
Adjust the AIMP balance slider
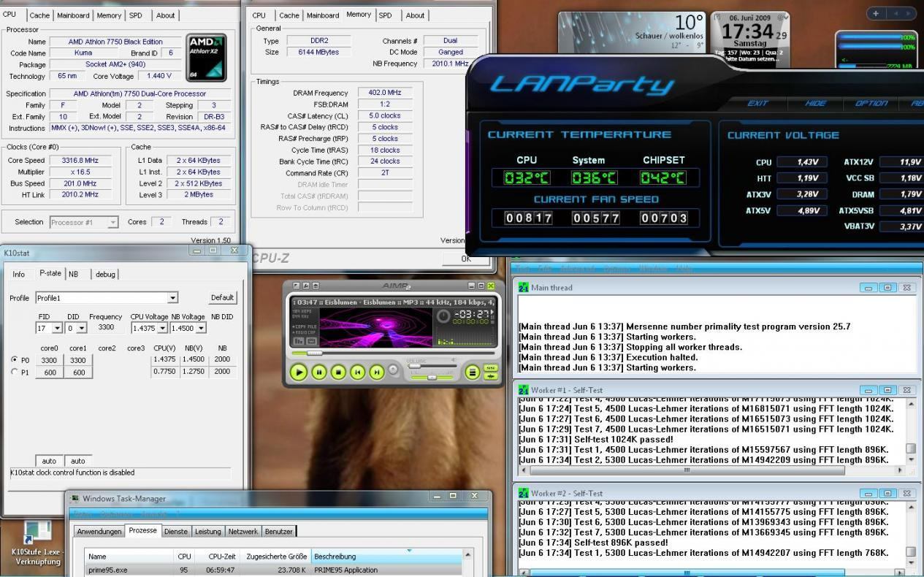click(432, 378)
